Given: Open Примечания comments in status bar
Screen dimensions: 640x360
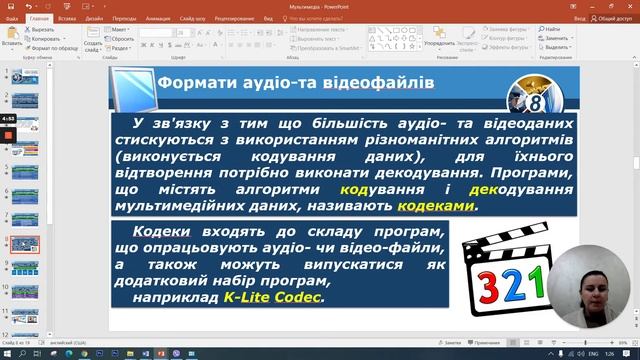Looking at the screenshot, I should point(484,343).
